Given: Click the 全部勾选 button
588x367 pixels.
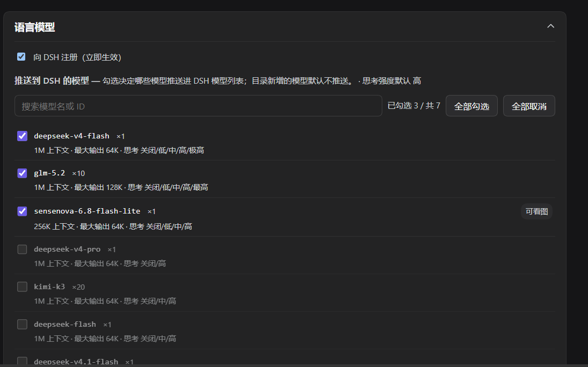Looking at the screenshot, I should pos(471,106).
